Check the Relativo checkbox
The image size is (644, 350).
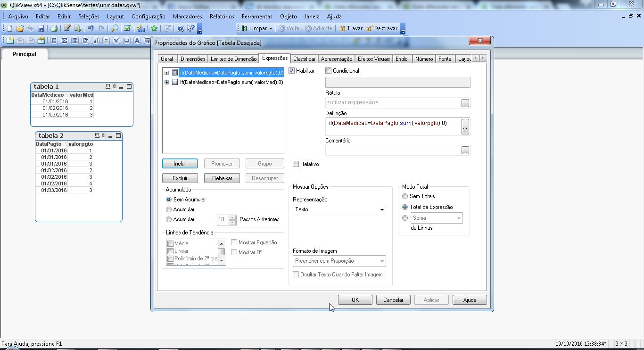point(296,164)
